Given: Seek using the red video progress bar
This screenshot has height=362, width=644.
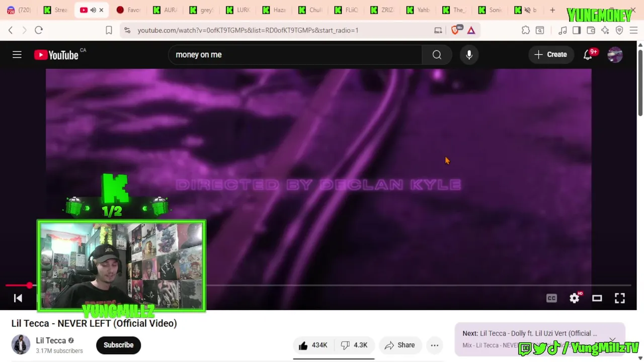Looking at the screenshot, I should pos(318,286).
